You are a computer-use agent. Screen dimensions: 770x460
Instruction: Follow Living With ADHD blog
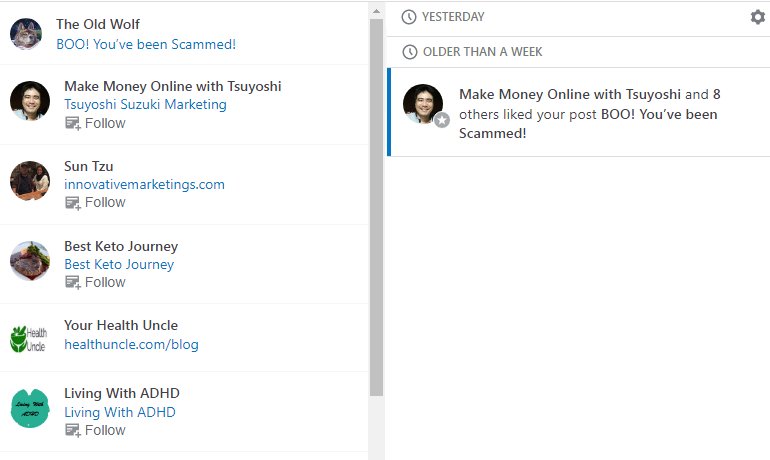coord(96,430)
